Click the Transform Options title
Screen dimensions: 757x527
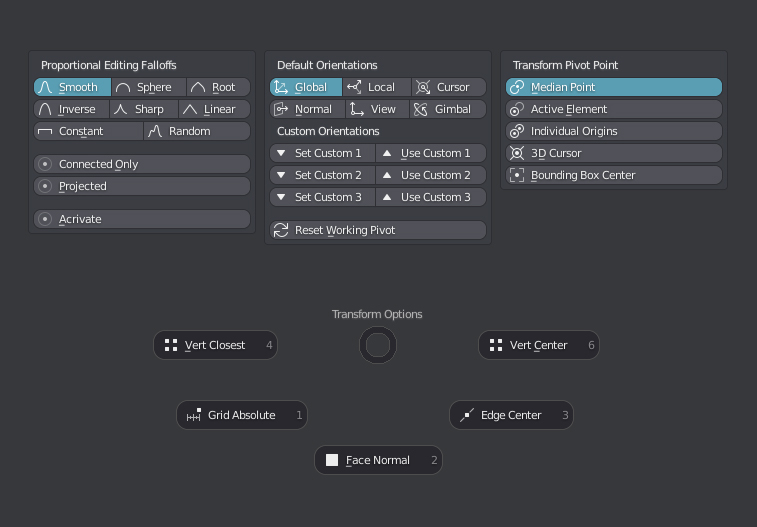[377, 314]
